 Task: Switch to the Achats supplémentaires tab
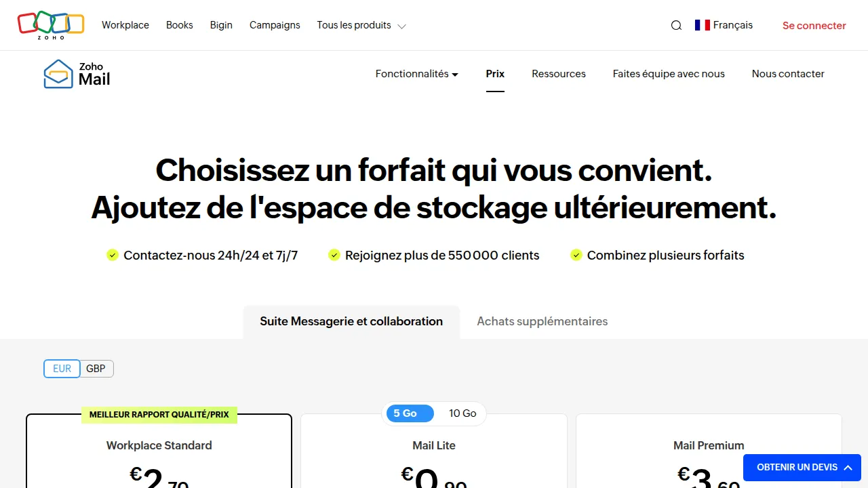tap(542, 321)
